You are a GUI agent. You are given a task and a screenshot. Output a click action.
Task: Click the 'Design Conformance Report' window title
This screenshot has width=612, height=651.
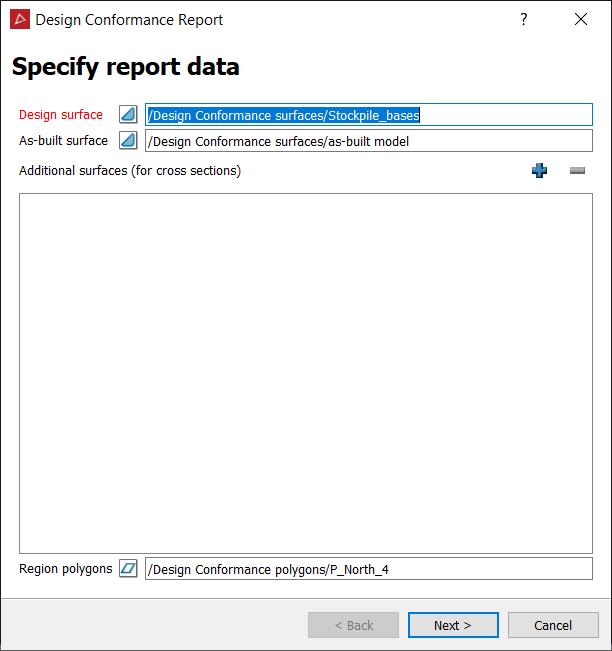click(129, 20)
